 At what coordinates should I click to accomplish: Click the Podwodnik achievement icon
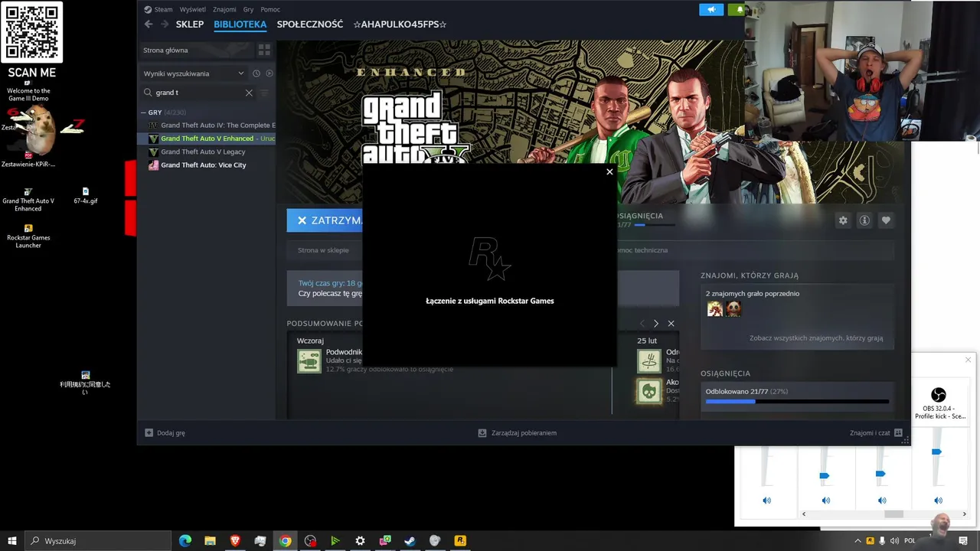[309, 360]
